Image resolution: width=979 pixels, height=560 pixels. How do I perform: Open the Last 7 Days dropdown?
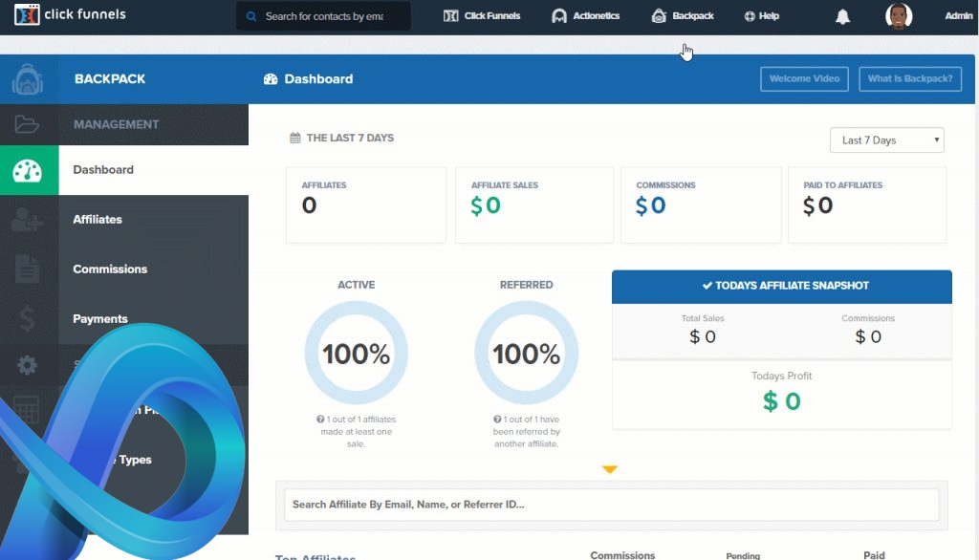click(x=886, y=140)
